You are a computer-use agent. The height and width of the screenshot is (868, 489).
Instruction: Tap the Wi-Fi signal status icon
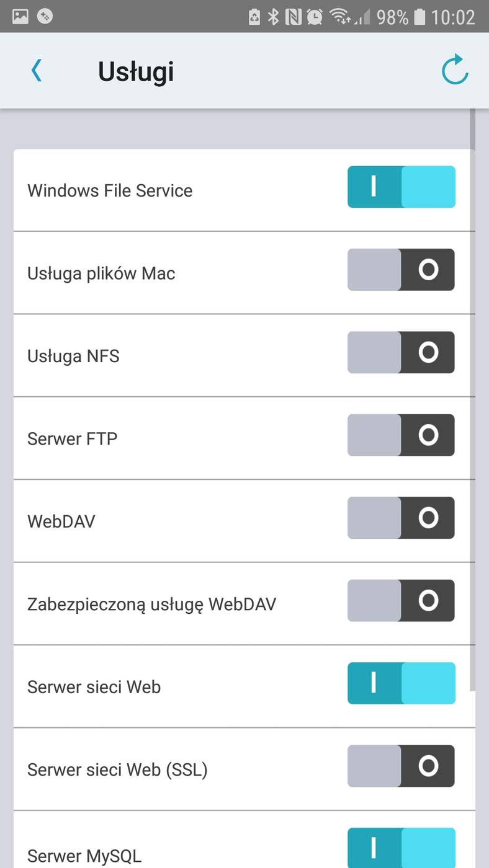pos(340,17)
